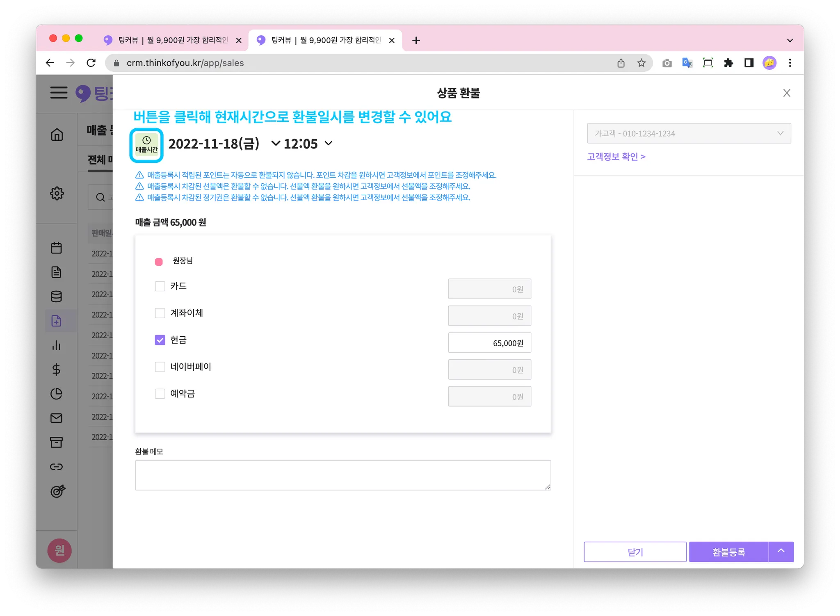The height and width of the screenshot is (616, 840).
Task: Click the bar chart statistics icon
Action: (x=57, y=345)
